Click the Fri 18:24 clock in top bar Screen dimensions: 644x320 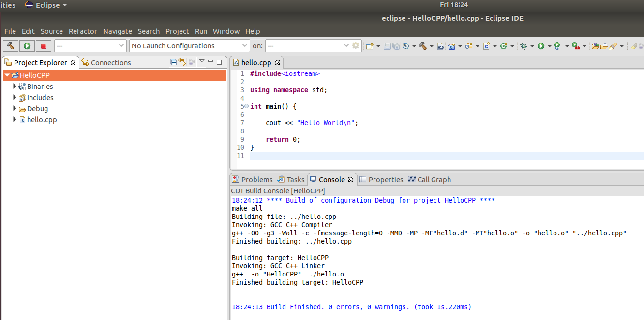[x=454, y=5]
